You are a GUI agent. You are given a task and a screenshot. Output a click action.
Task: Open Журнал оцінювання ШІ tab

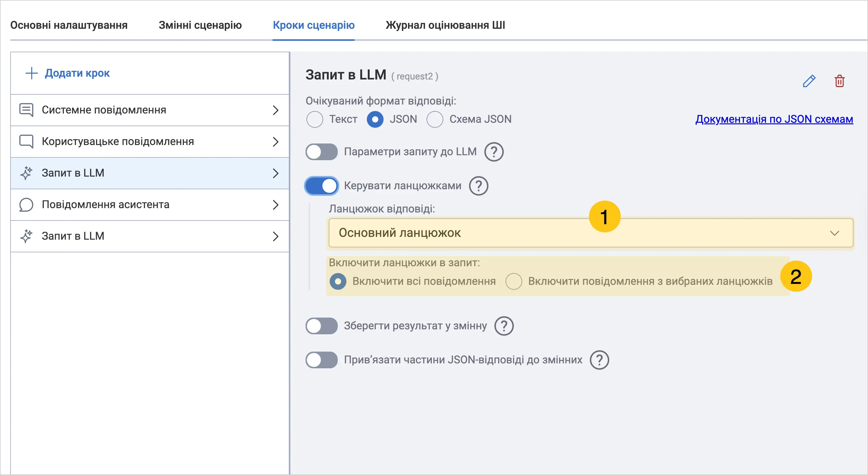tap(445, 25)
